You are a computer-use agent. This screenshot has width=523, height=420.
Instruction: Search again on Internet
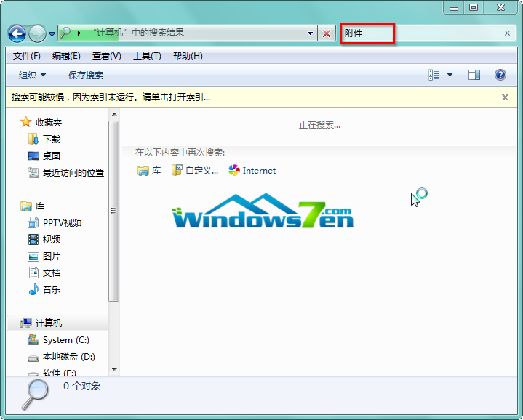coord(252,171)
